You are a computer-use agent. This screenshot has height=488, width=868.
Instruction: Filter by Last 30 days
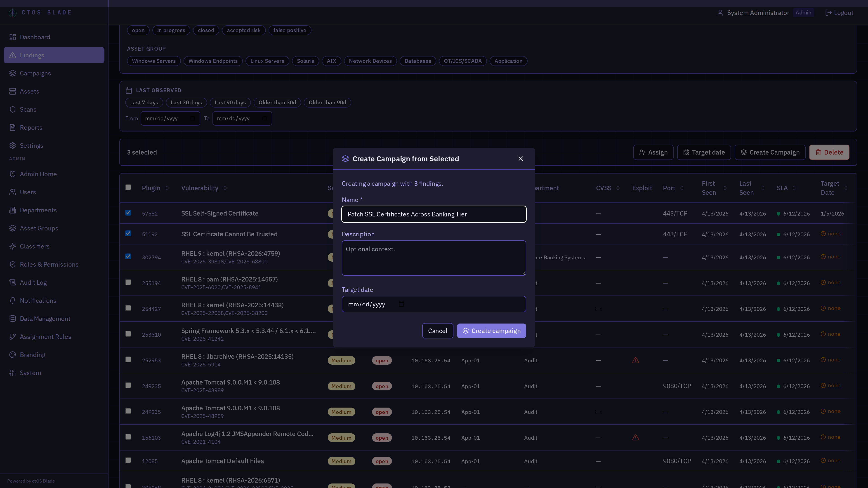[x=186, y=102]
